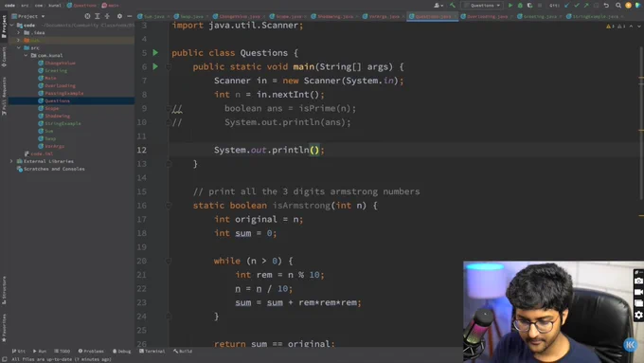Image resolution: width=644 pixels, height=363 pixels.
Task: Click the Run button in the top toolbar
Action: pos(510,6)
